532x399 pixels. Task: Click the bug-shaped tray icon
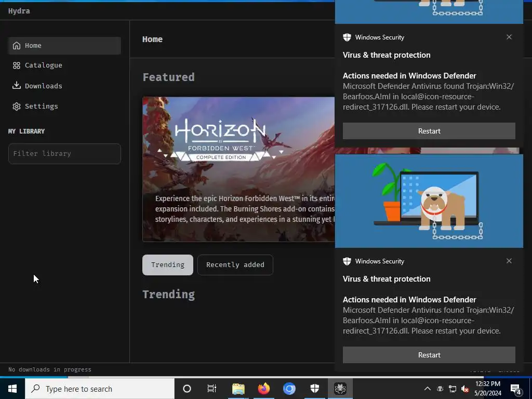tap(440, 389)
